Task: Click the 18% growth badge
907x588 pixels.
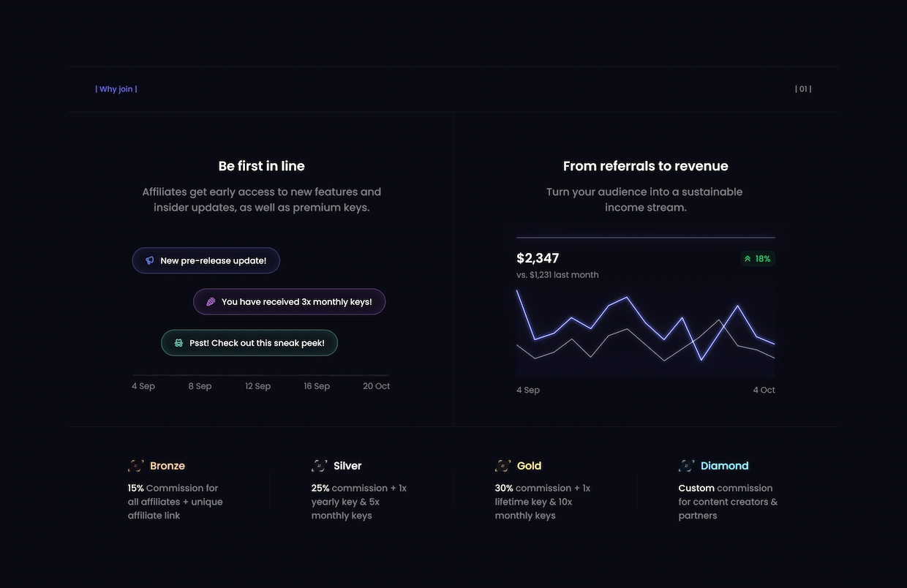Action: tap(757, 259)
